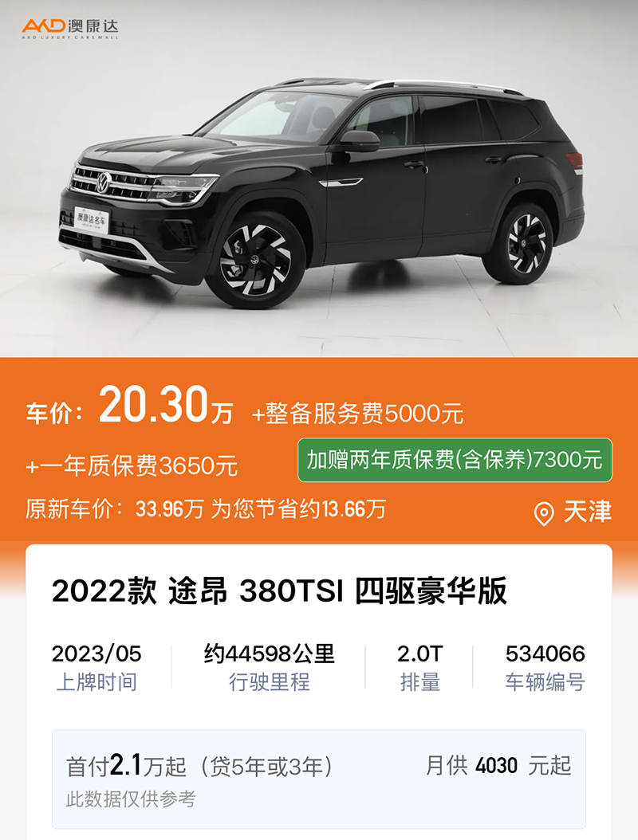This screenshot has width=638, height=840.
Task: Click the green 加赠两年质保费 promotion badge
Action: click(455, 460)
